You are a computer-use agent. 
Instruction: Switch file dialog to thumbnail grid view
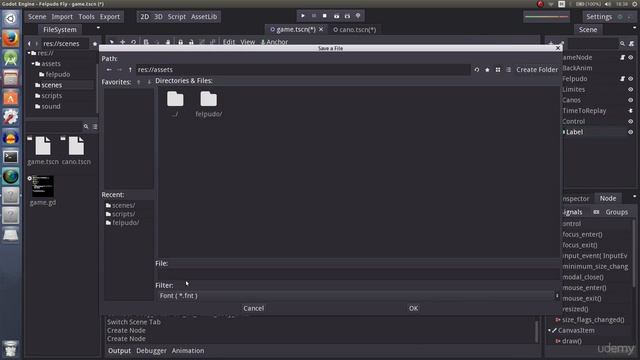click(x=498, y=70)
